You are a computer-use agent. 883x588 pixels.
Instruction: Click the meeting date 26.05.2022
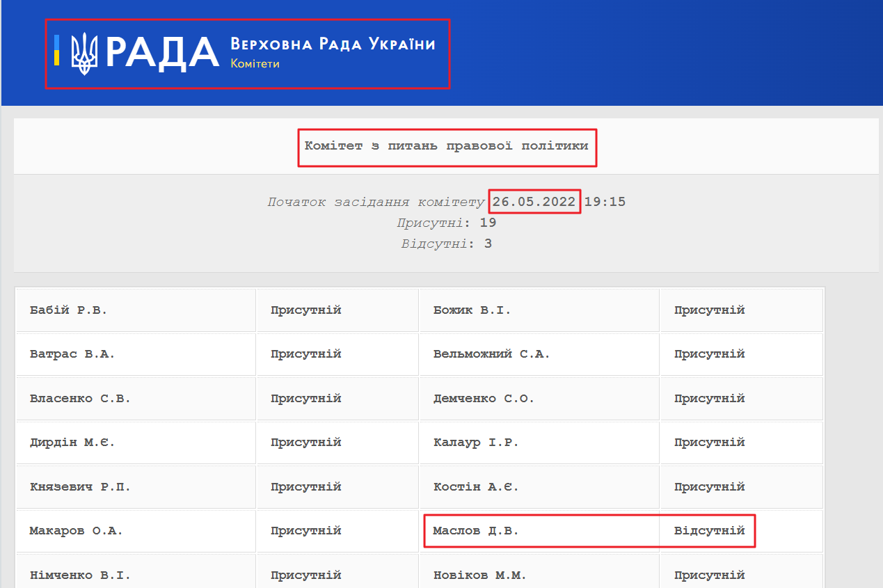point(534,202)
